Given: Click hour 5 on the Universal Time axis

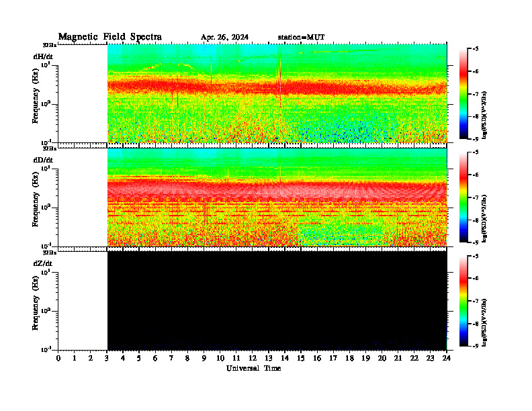Looking at the screenshot, I should click(139, 358).
